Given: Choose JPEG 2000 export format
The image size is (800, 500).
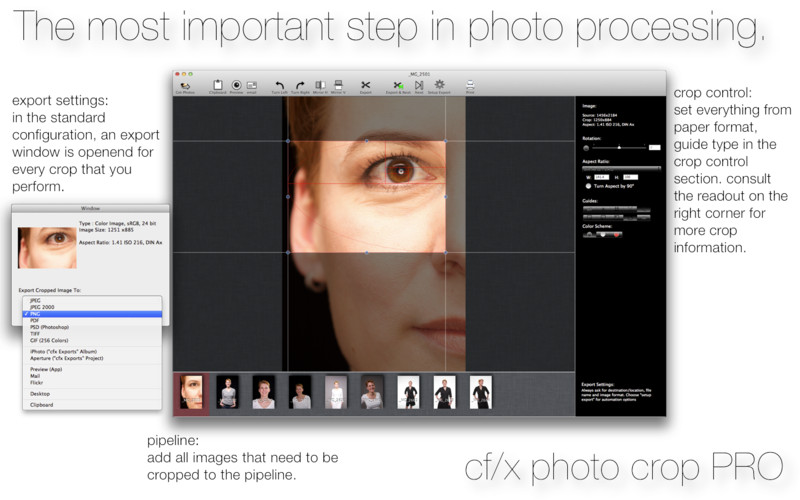Looking at the screenshot, I should 92,307.
